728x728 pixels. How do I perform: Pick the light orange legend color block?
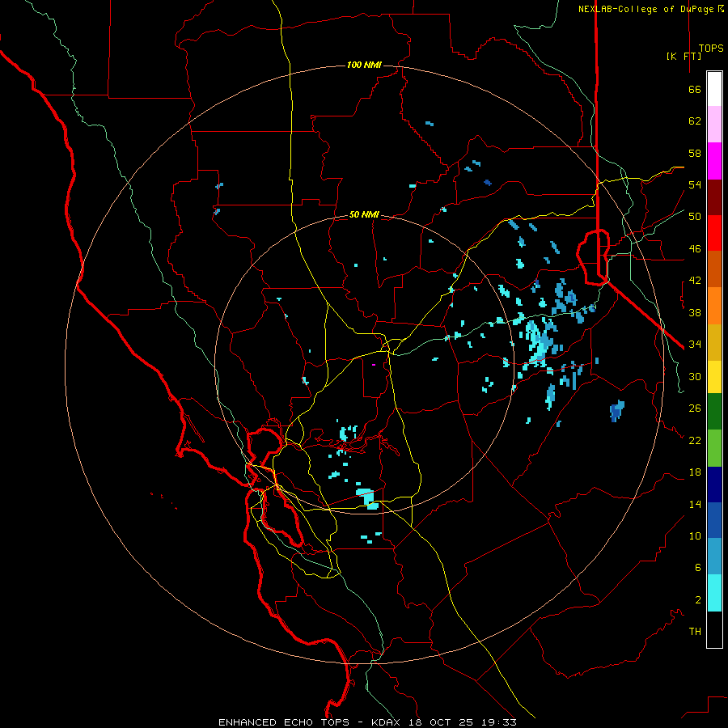tap(714, 306)
